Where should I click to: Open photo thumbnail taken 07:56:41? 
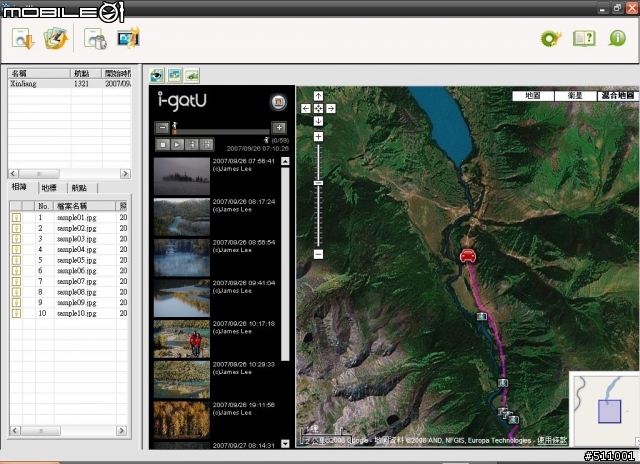coord(182,176)
